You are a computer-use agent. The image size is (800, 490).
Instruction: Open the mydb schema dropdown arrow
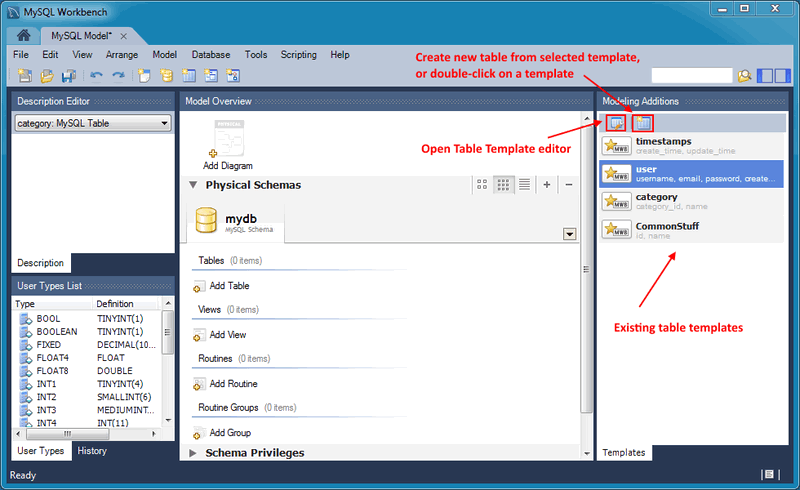tap(569, 234)
